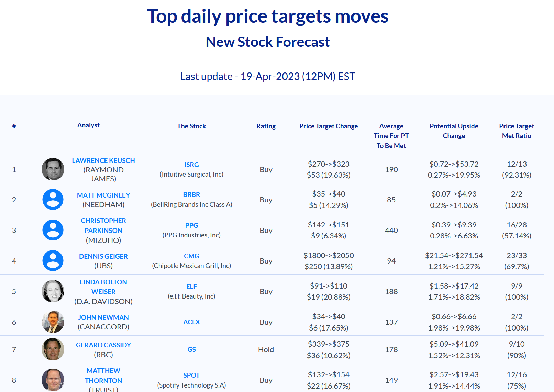Click Matthew Thornton's profile photo
The width and height of the screenshot is (554, 392).
point(53,380)
